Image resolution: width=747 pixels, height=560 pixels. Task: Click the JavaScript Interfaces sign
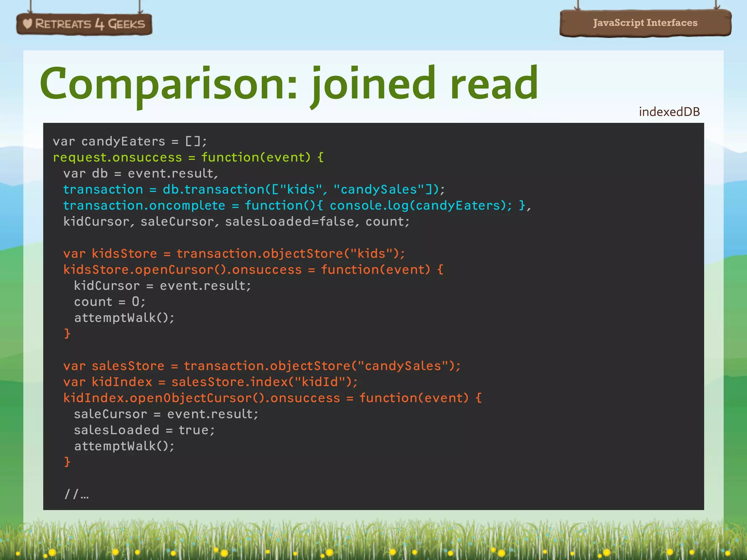tap(645, 23)
